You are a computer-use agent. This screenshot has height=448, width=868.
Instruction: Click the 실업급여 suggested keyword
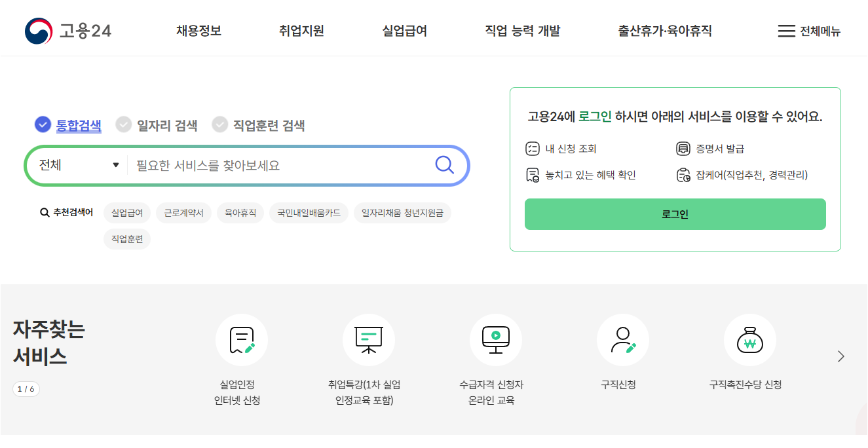click(127, 213)
